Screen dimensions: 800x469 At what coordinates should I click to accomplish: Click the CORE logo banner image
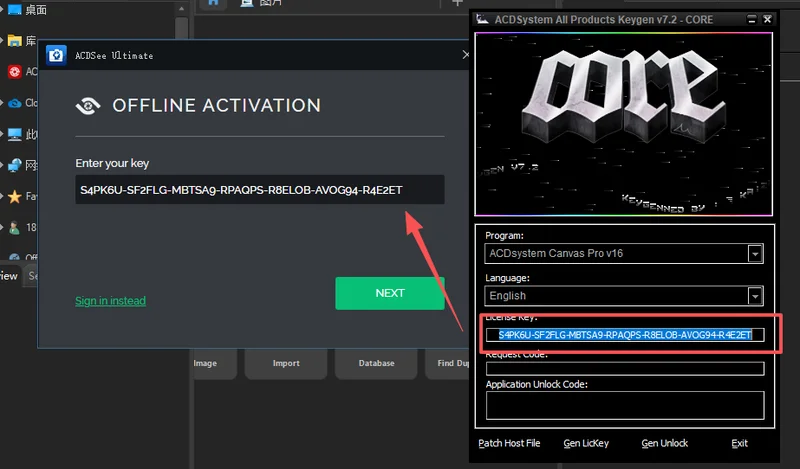[623, 124]
